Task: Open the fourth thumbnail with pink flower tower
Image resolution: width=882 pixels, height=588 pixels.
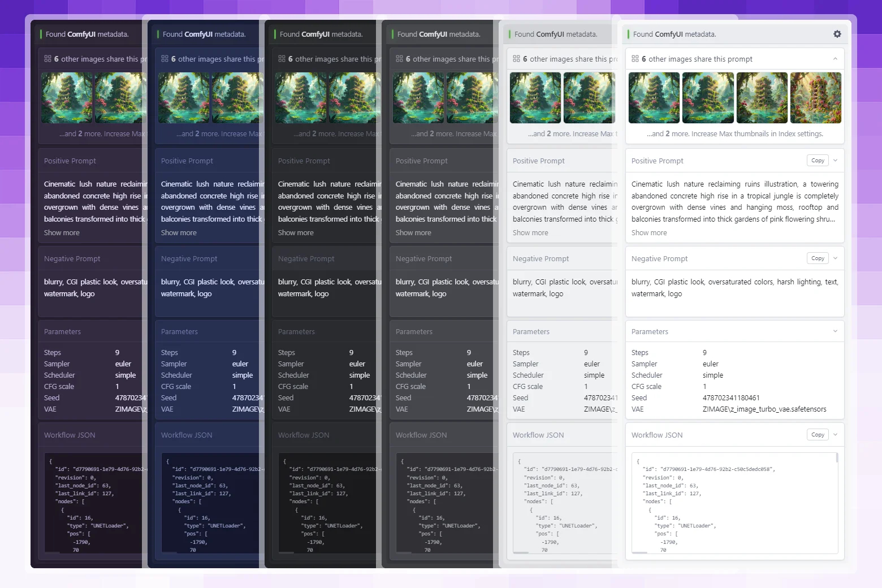Action: pyautogui.click(x=815, y=98)
